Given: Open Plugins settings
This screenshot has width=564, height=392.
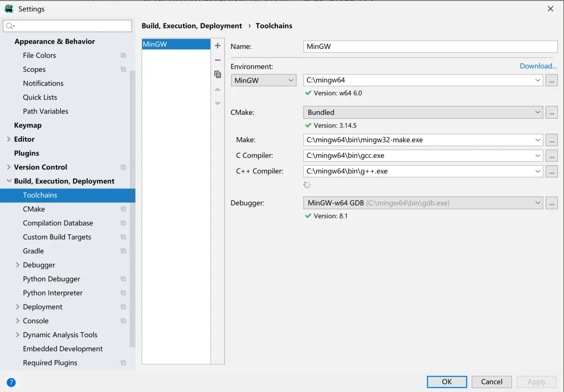Looking at the screenshot, I should pos(26,153).
